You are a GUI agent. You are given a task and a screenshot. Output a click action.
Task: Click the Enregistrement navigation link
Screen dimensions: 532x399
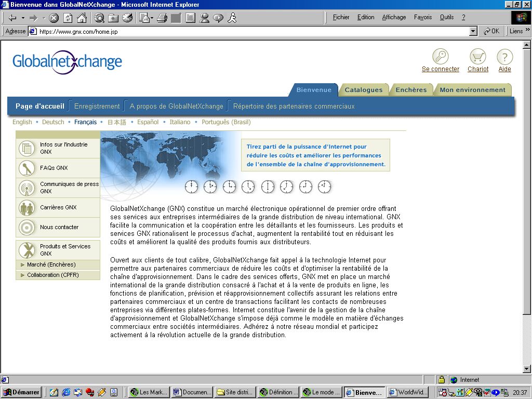tap(97, 106)
